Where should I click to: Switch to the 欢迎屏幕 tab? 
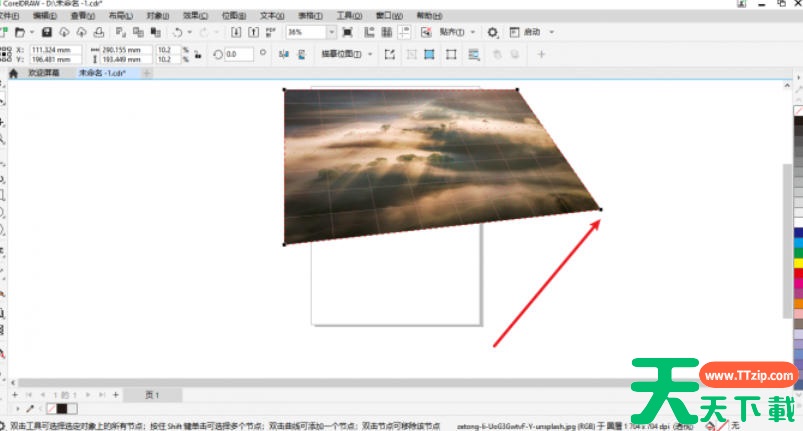(x=44, y=73)
